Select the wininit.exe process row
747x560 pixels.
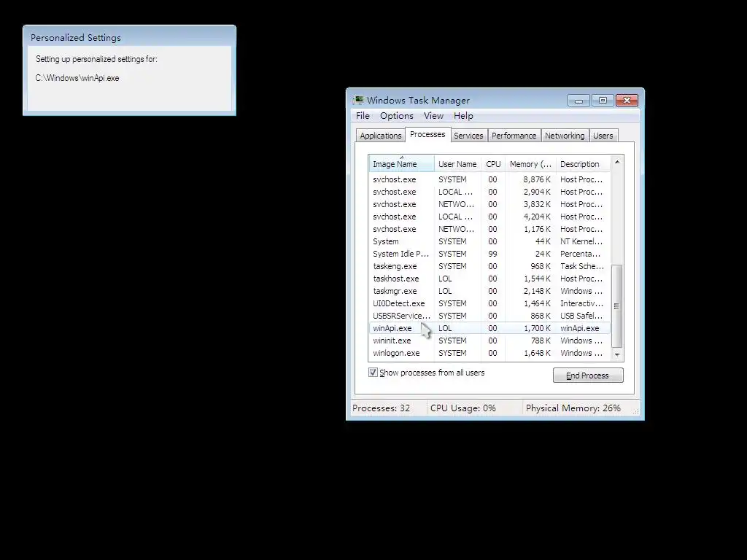click(489, 341)
